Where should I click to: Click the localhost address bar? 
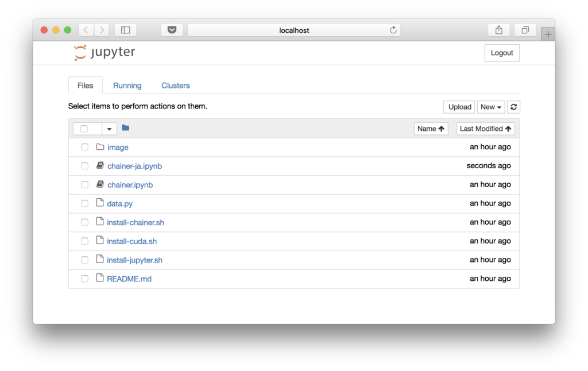[294, 30]
